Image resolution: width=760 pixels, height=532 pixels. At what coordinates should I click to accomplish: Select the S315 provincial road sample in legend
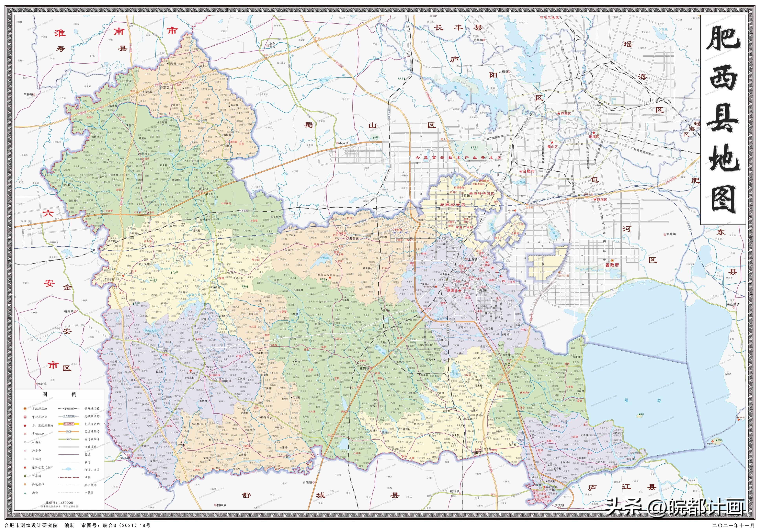(x=69, y=439)
